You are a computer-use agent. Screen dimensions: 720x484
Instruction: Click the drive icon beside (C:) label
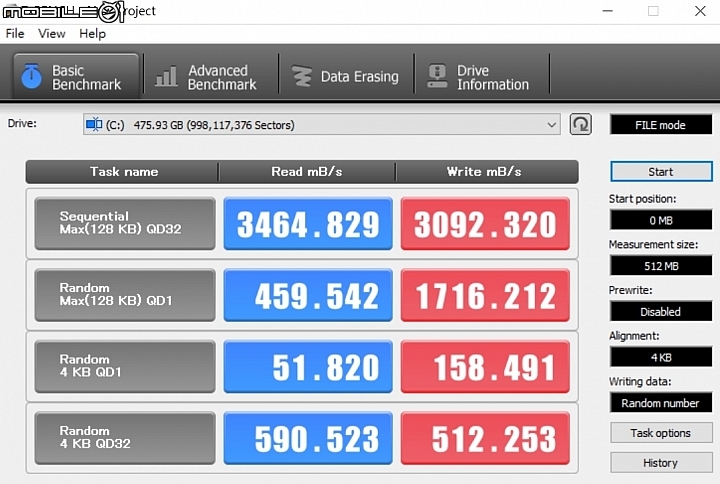pyautogui.click(x=94, y=124)
